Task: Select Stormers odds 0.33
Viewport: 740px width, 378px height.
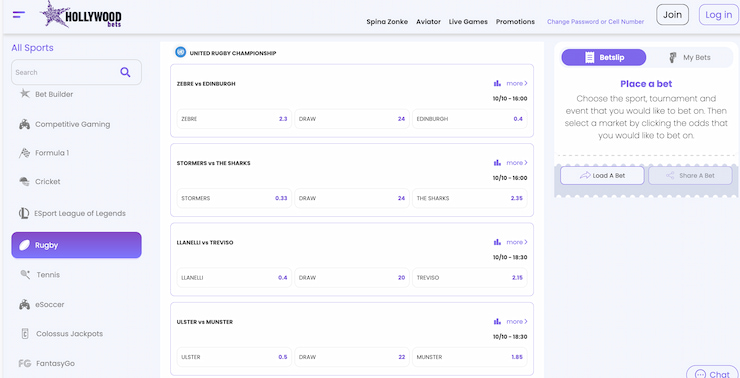Action: pyautogui.click(x=235, y=198)
